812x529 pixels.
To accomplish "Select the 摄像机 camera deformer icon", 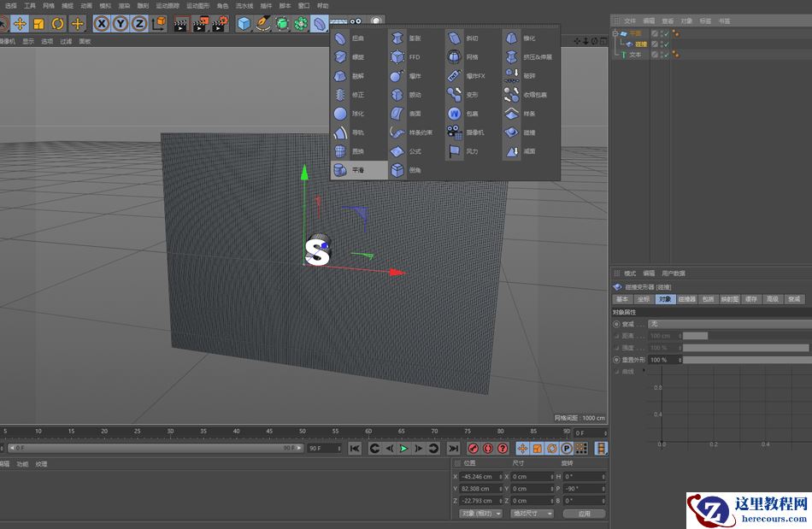I will point(455,132).
